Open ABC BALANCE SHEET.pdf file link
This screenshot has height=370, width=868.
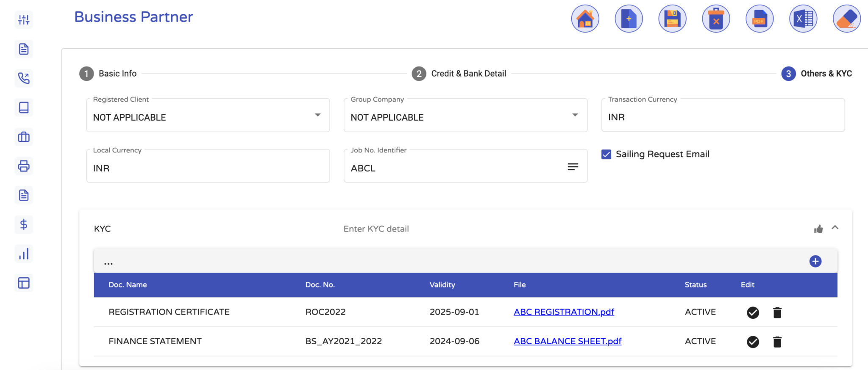click(568, 341)
